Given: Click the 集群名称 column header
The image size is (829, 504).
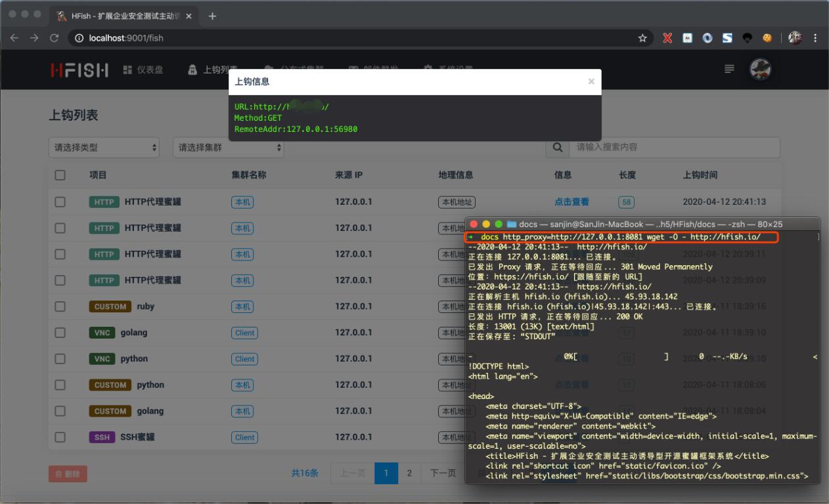Looking at the screenshot, I should (249, 175).
